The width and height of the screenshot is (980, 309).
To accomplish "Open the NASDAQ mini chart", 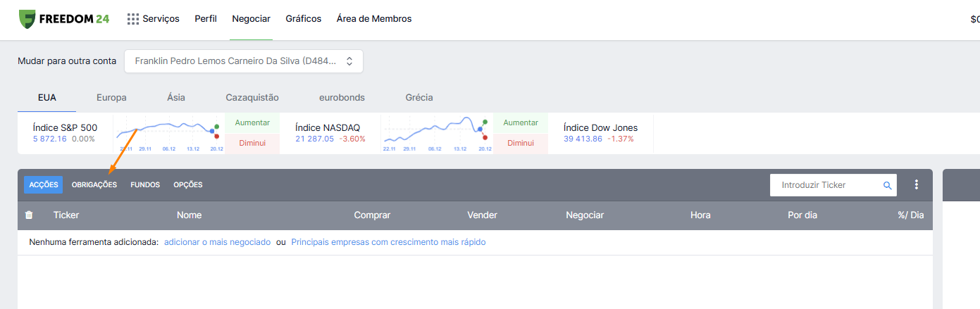I will 437,133.
